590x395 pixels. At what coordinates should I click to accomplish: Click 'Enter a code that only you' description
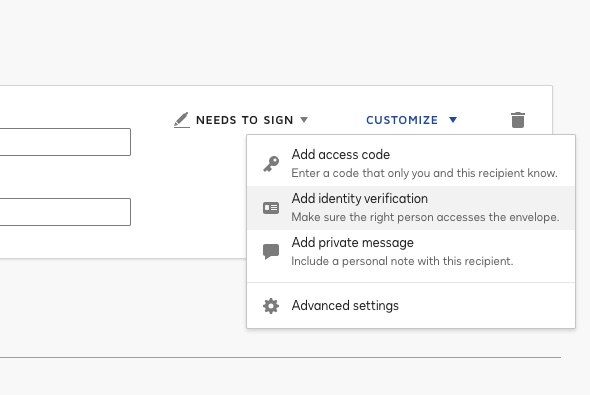click(x=424, y=173)
